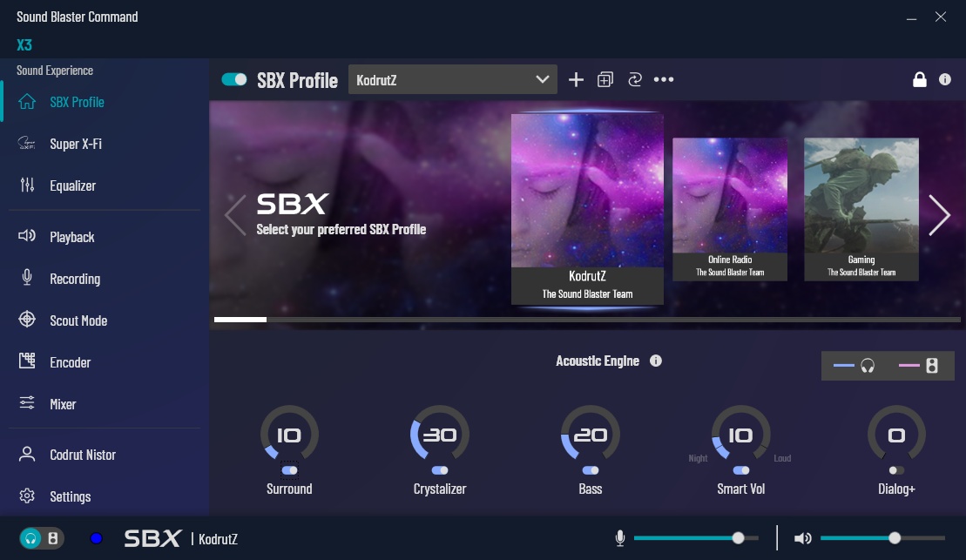Click the blue LED color indicator
The height and width of the screenshot is (560, 966).
[x=96, y=538]
